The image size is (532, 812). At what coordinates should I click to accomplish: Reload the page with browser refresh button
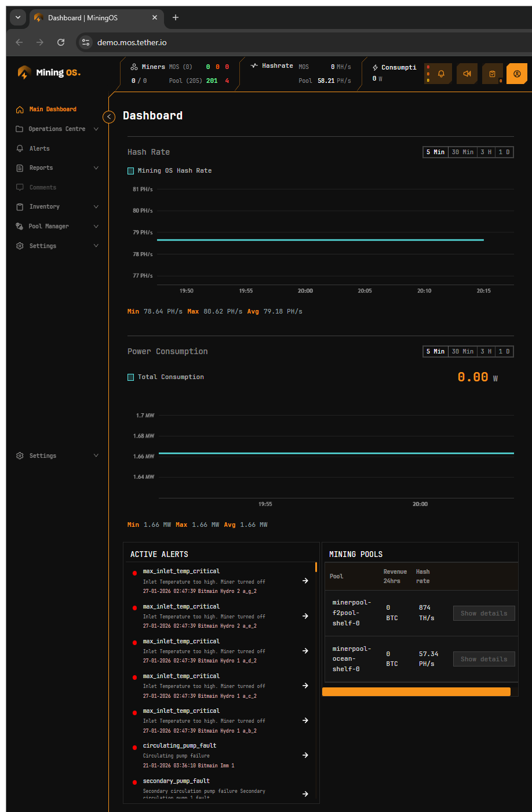[61, 42]
